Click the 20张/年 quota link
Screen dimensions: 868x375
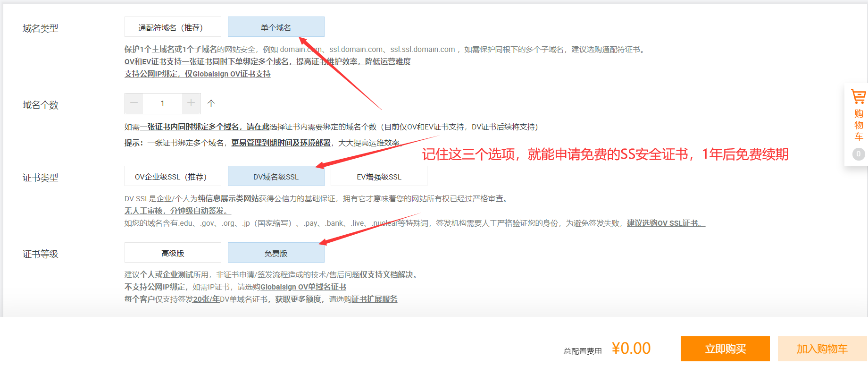point(206,299)
